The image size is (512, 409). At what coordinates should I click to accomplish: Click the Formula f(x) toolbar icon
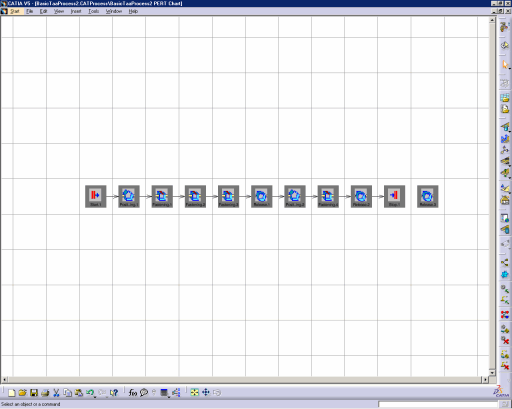click(x=133, y=393)
